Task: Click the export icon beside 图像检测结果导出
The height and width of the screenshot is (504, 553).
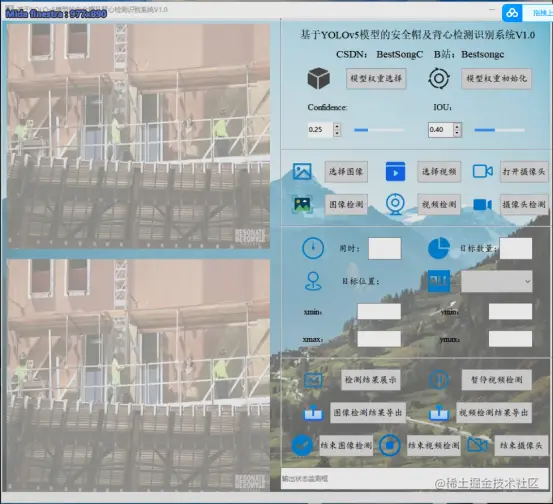Action: pos(313,412)
